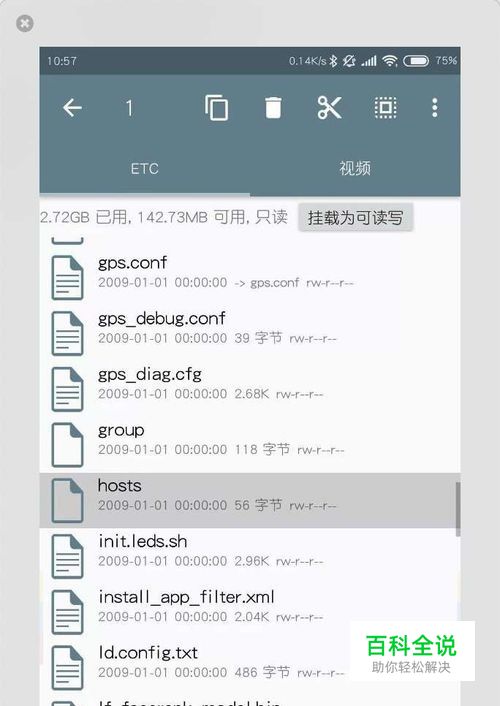Image resolution: width=500 pixels, height=706 pixels.
Task: Switch to the 视频 tab
Action: [x=355, y=169]
